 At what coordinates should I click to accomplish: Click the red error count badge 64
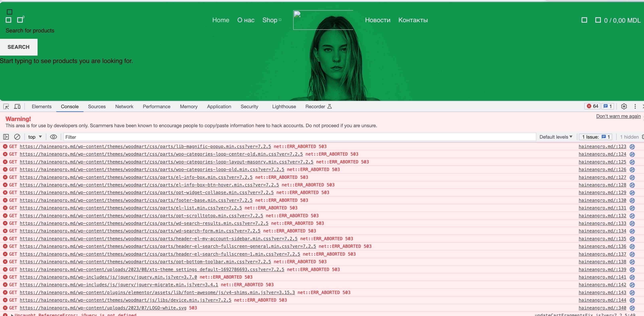click(x=592, y=106)
